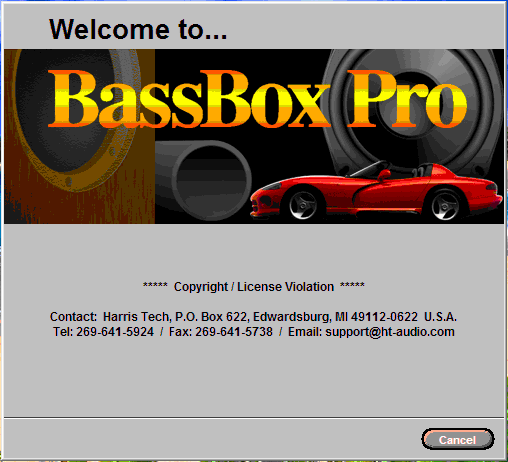Click the red sports car image
Screen dimensions: 508x462
pyautogui.click(x=376, y=191)
